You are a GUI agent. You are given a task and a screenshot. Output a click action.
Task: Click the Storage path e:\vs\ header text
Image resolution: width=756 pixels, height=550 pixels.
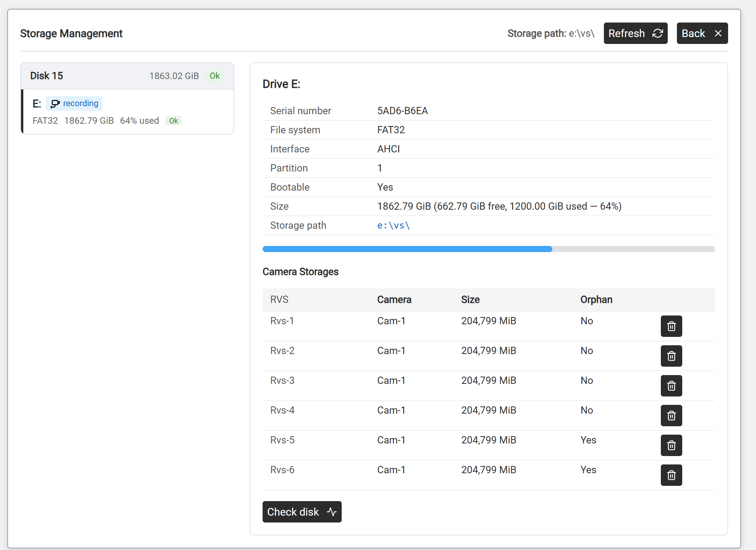coord(551,33)
